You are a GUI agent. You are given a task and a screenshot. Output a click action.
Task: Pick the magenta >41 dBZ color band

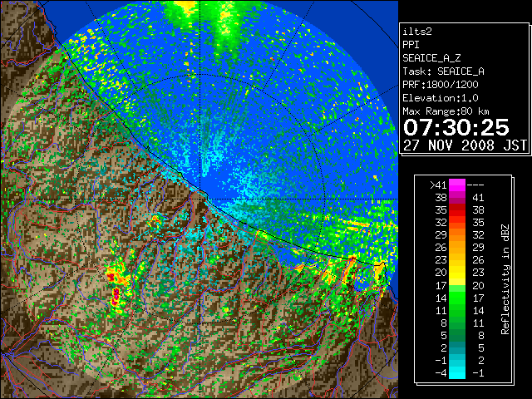[x=457, y=185]
